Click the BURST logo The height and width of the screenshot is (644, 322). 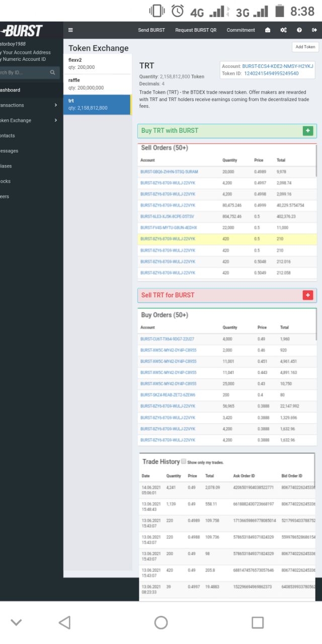tap(22, 31)
